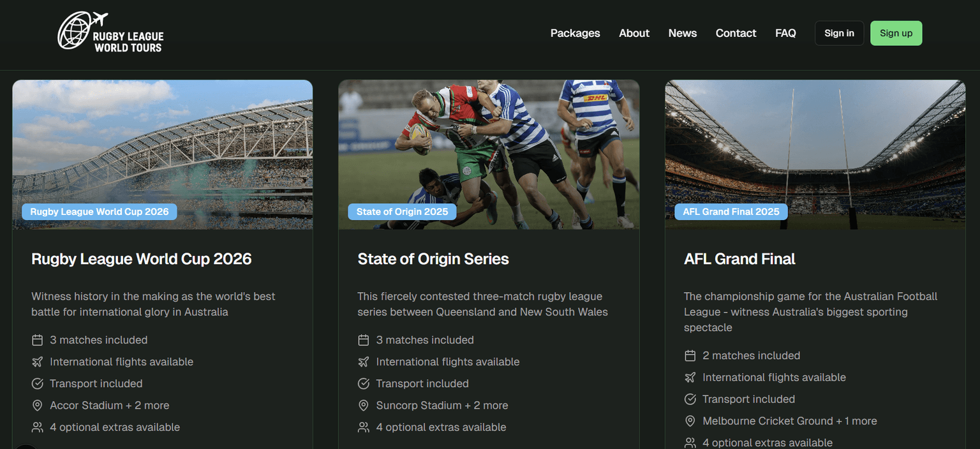Select the 'Rugby League World Cup 2026' badge on the stadium image
The width and height of the screenshot is (980, 449).
[99, 211]
